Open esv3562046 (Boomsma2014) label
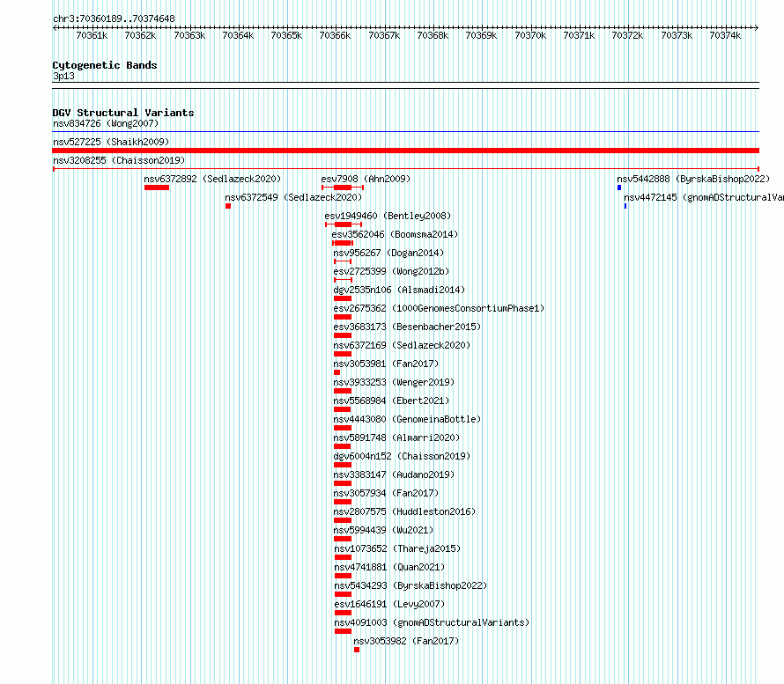Viewport: 784px width, 684px height. click(x=395, y=234)
